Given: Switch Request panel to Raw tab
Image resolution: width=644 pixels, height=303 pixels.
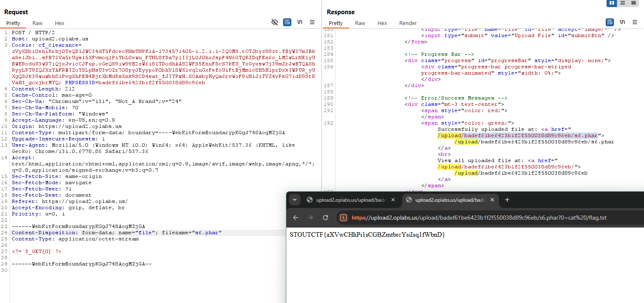Looking at the screenshot, I should (38, 23).
